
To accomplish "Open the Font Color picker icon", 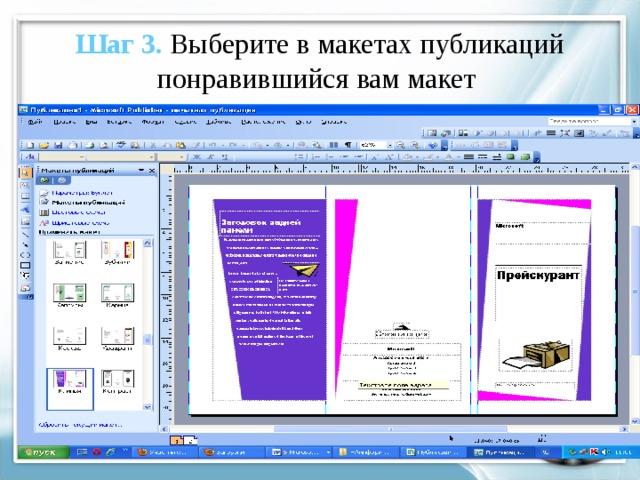I will click(x=452, y=157).
